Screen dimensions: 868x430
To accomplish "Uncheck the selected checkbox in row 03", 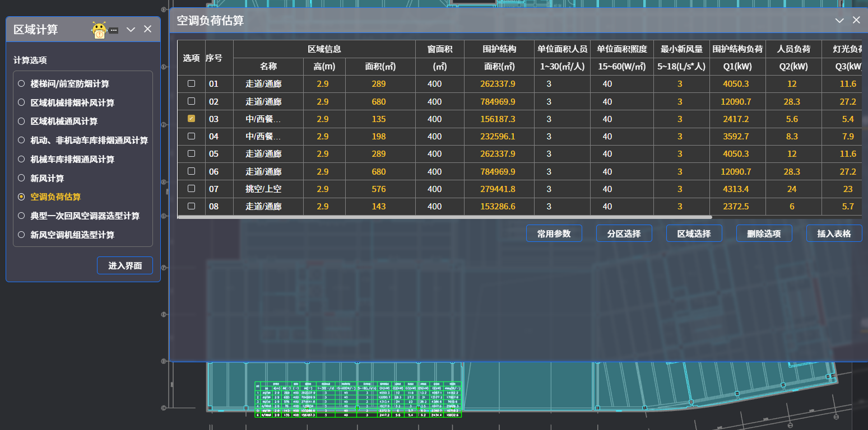I will tap(191, 119).
